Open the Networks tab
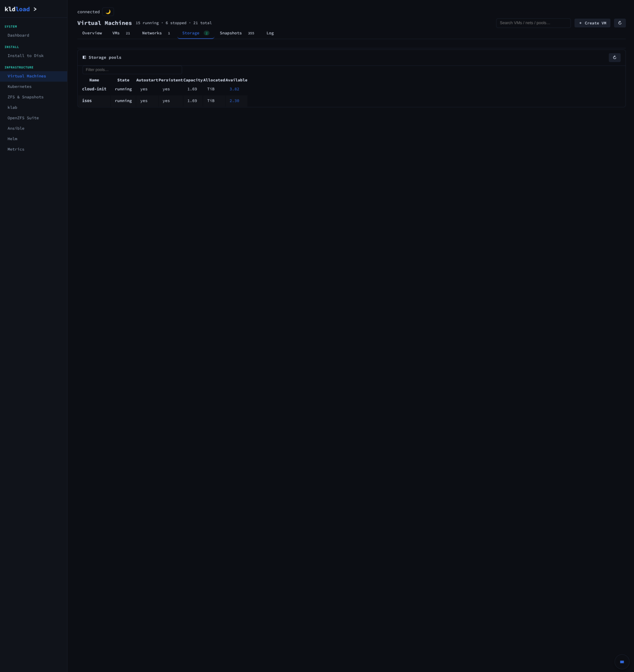 156,33
